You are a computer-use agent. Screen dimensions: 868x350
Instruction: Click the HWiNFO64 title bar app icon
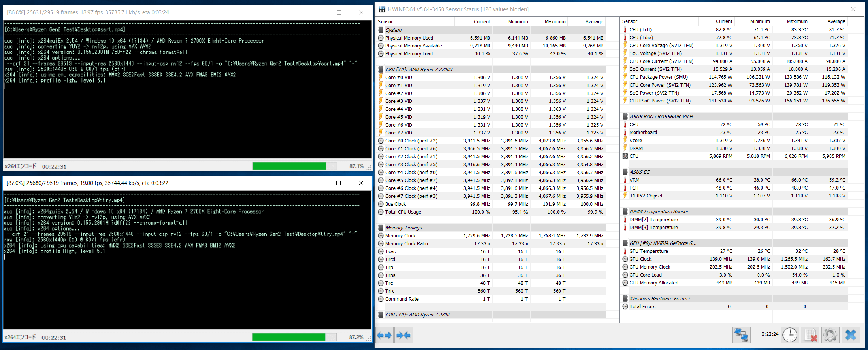382,9
